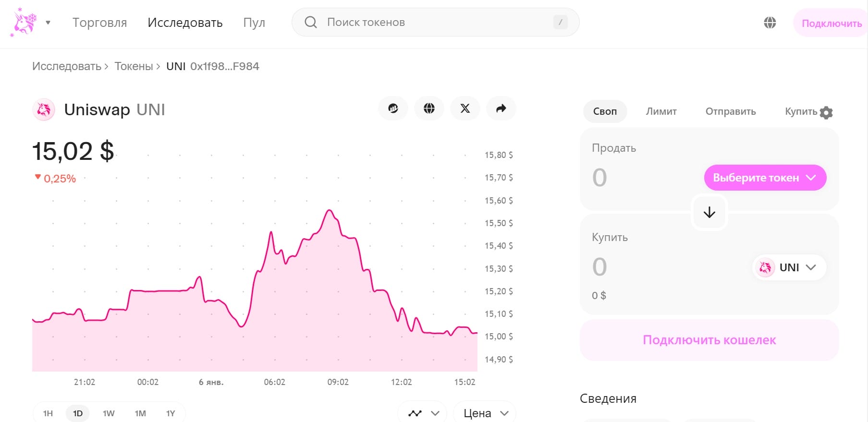This screenshot has height=422, width=868.
Task: Click the Uniswap unicorn logo icon
Action: pos(24,22)
